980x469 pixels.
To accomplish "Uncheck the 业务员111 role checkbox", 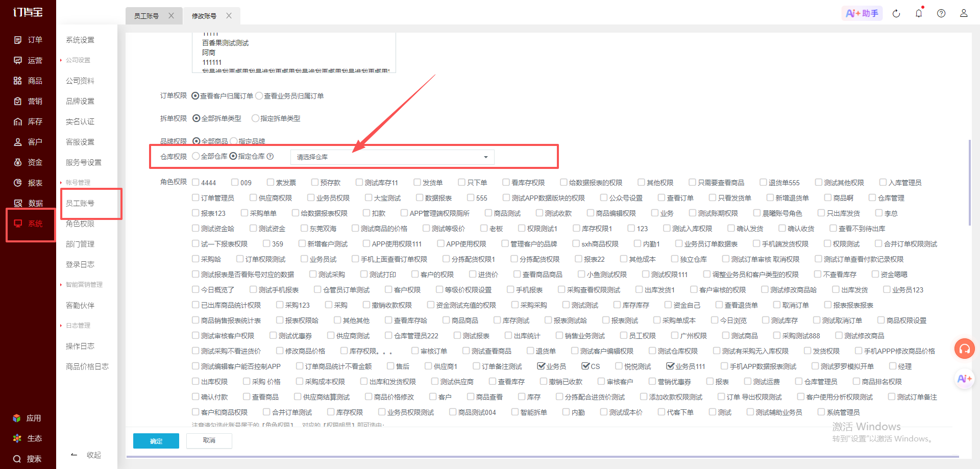I will [x=670, y=366].
